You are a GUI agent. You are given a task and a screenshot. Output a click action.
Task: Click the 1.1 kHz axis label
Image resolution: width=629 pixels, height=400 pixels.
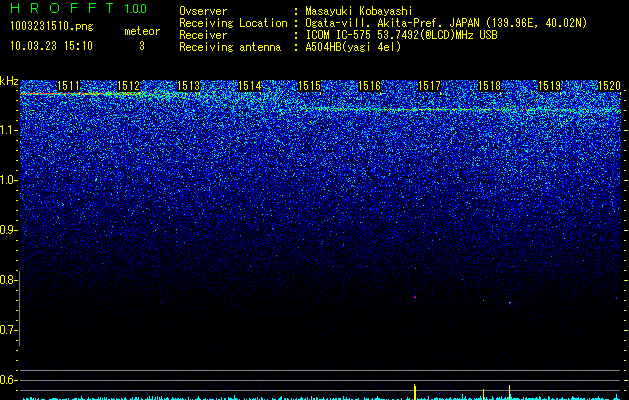tap(9, 130)
